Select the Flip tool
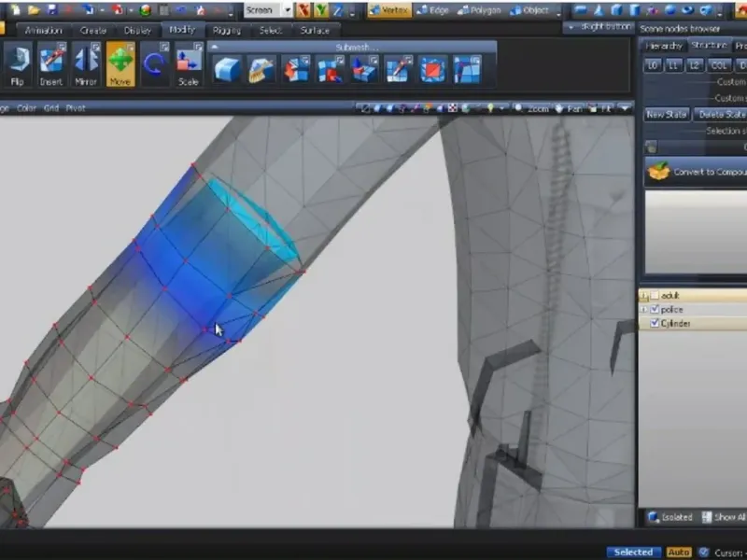Image resolution: width=747 pixels, height=560 pixels. 18,65
